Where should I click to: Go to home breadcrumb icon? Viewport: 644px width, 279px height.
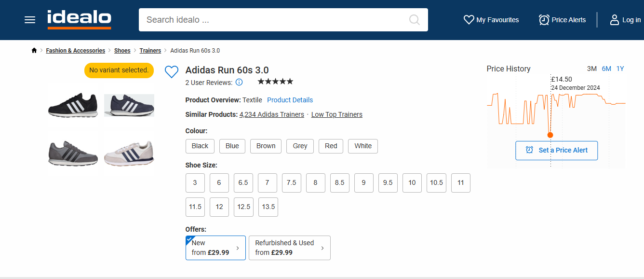34,51
